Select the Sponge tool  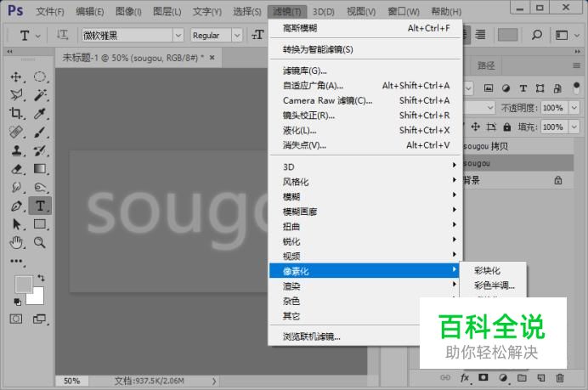coord(39,187)
